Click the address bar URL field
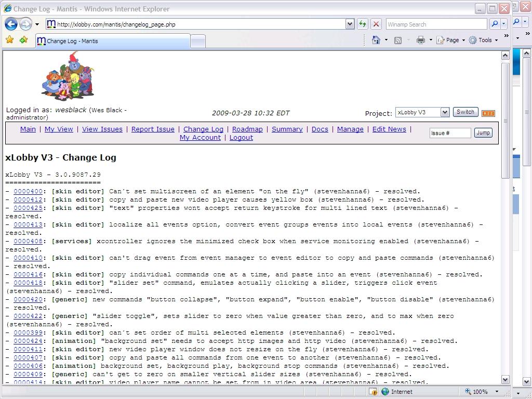This screenshot has height=399, width=532. tap(195, 24)
